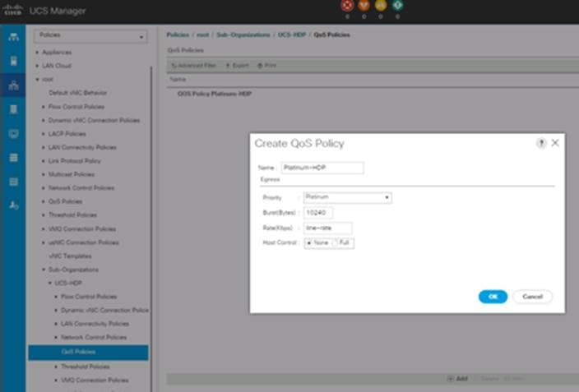The height and width of the screenshot is (392, 579).
Task: Click the Policies breadcrumb link
Action: (178, 35)
